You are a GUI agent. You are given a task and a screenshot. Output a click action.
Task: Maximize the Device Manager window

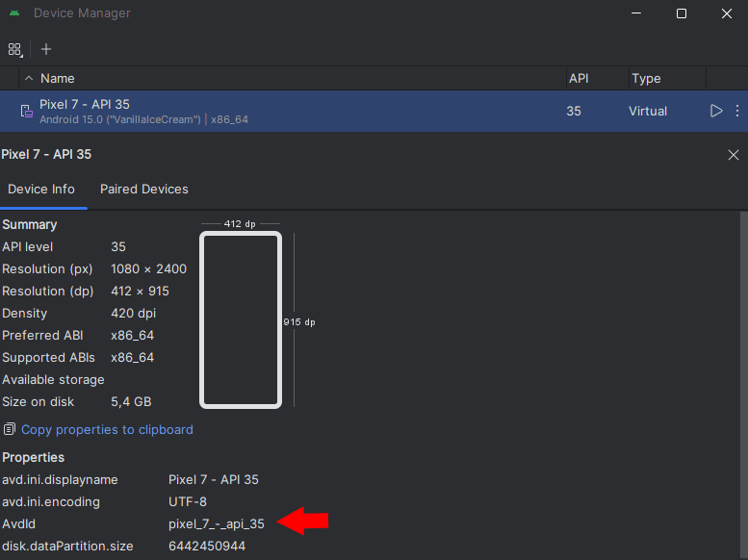point(681,13)
